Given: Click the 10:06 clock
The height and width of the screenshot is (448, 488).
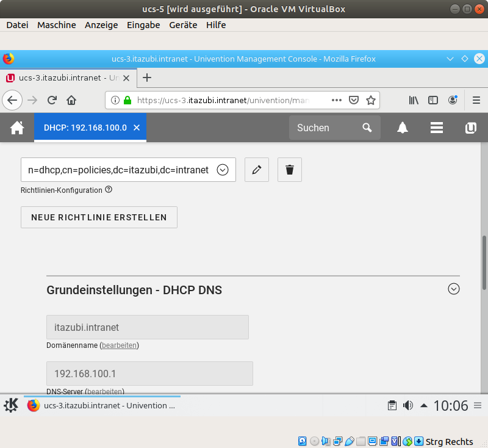Looking at the screenshot, I should [451, 406].
